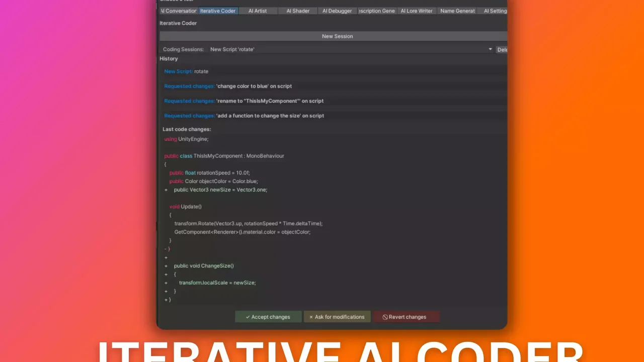
Task: Click Ask for modifications button
Action: pos(337,317)
